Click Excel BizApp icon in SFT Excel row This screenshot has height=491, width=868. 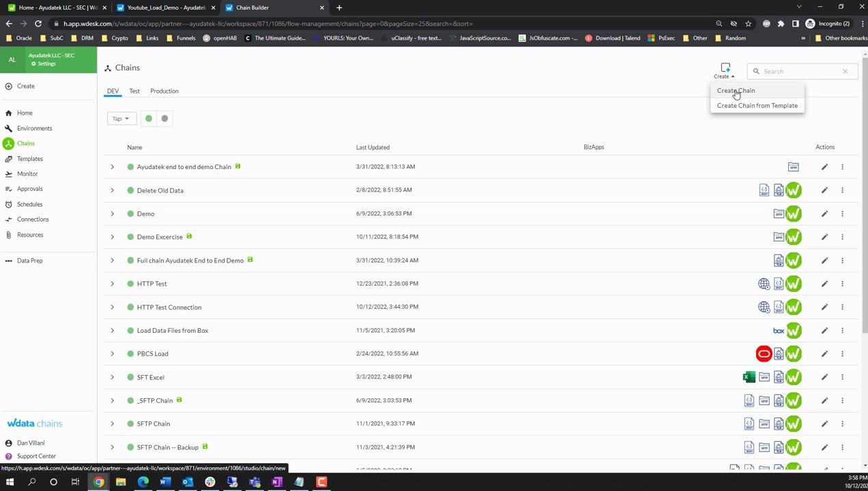point(749,377)
